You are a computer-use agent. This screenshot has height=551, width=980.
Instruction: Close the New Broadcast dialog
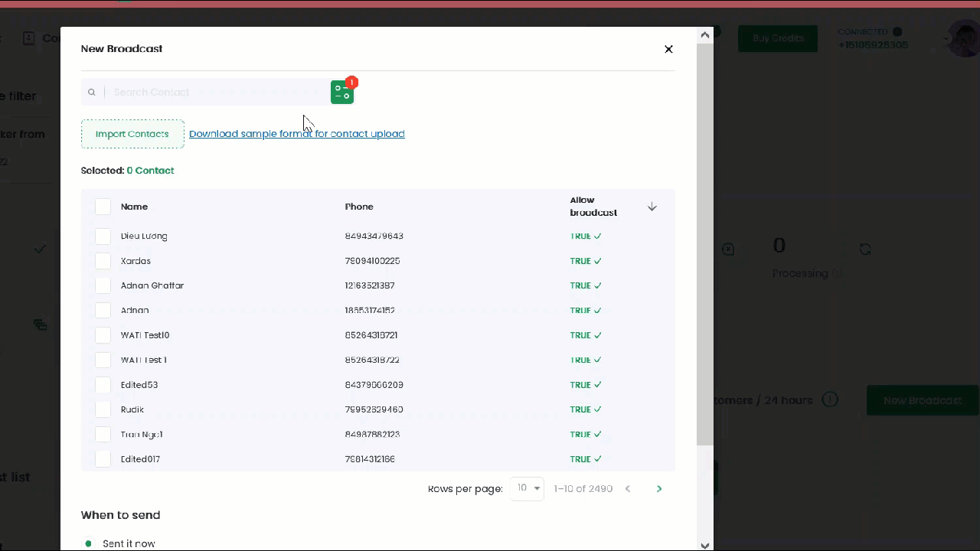click(x=668, y=49)
